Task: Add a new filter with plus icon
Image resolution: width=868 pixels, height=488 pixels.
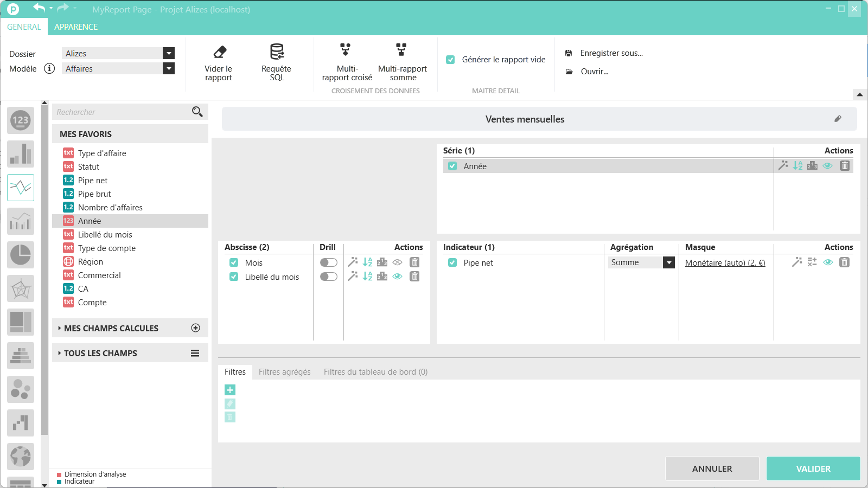Action: (x=230, y=390)
